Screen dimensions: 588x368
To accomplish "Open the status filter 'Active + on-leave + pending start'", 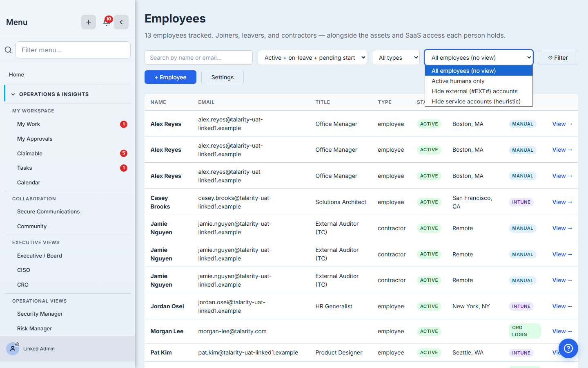I will [x=312, y=58].
